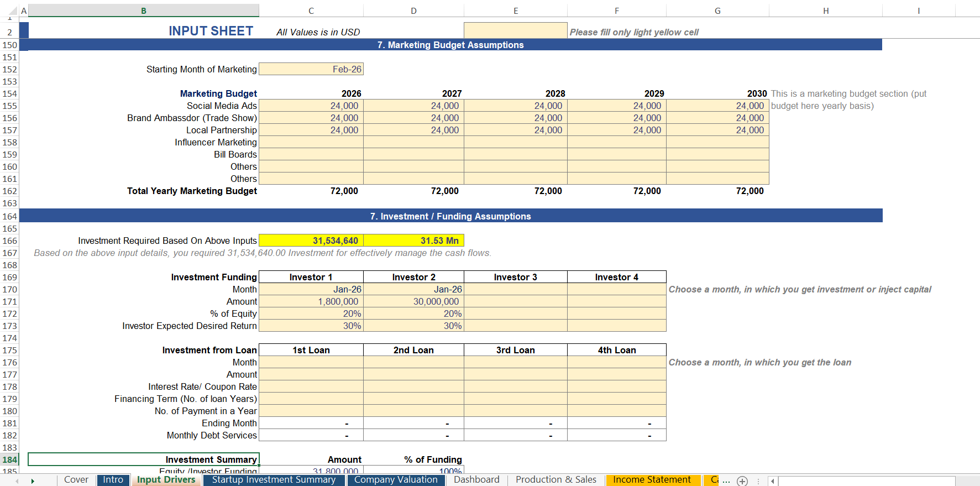The image size is (980, 486).
Task: Open the Cover sheet tab
Action: (76, 480)
